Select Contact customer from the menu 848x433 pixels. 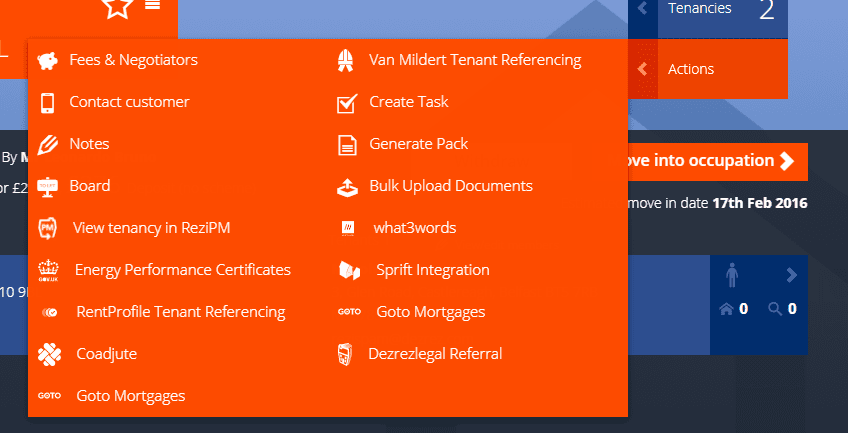click(x=129, y=102)
